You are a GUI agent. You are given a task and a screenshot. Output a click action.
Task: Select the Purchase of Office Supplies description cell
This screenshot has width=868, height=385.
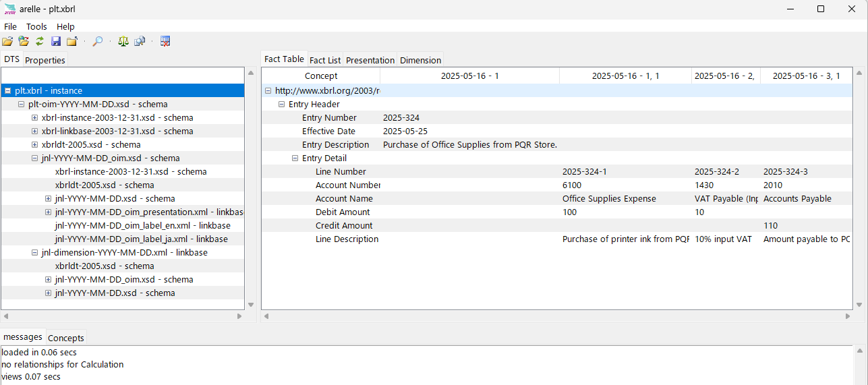coord(470,144)
